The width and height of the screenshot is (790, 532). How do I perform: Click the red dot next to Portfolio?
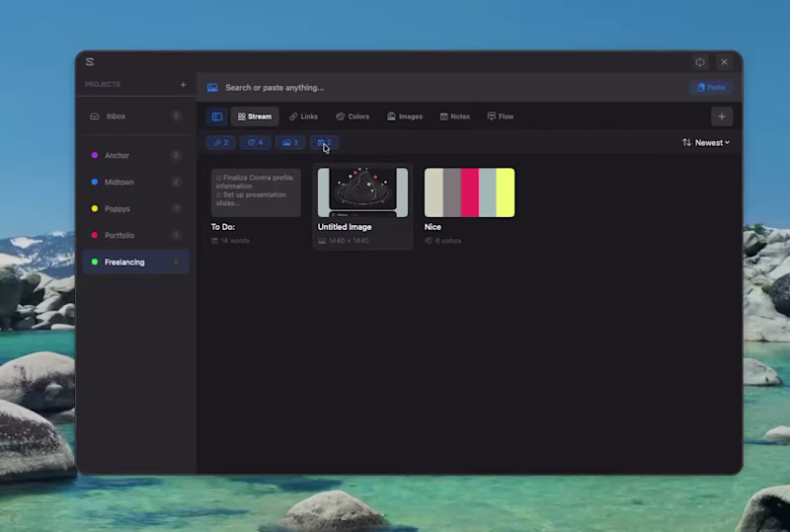tap(94, 235)
